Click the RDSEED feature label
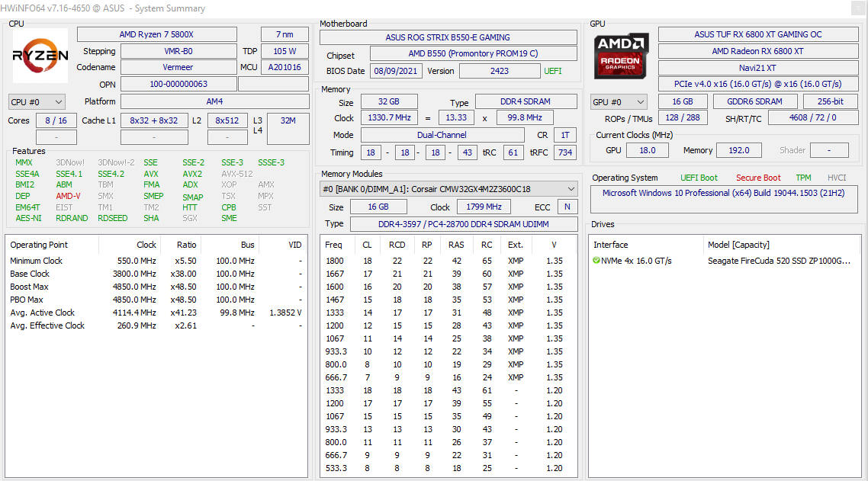 112,218
